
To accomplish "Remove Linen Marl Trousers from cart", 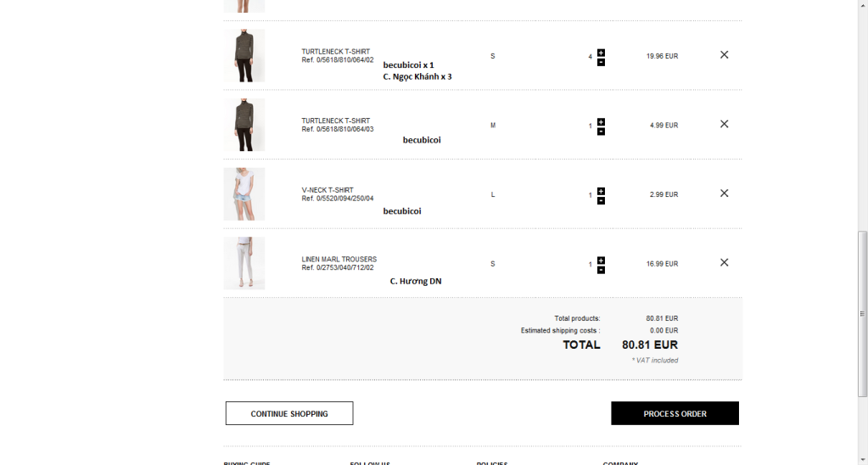I will [x=724, y=262].
